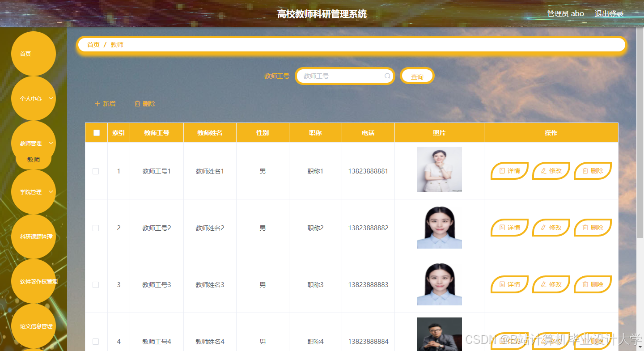Click the 操作 column header
The width and height of the screenshot is (644, 351).
click(551, 133)
